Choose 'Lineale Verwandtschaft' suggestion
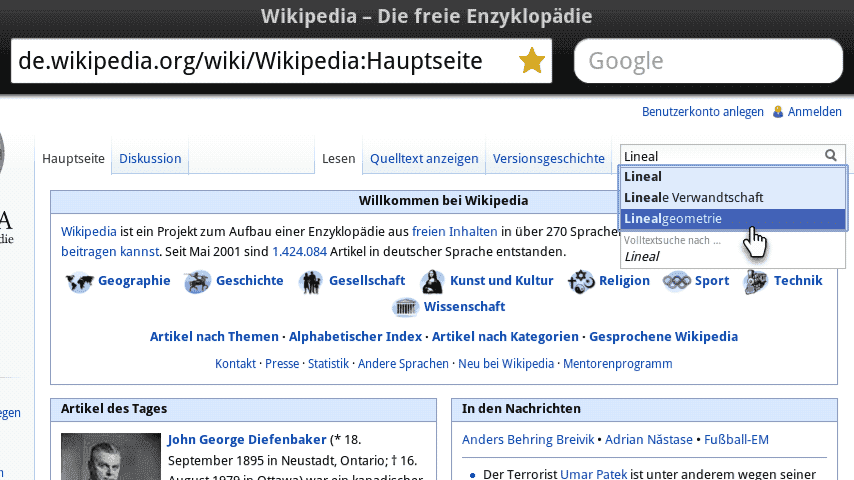This screenshot has width=854, height=480. coord(733,197)
